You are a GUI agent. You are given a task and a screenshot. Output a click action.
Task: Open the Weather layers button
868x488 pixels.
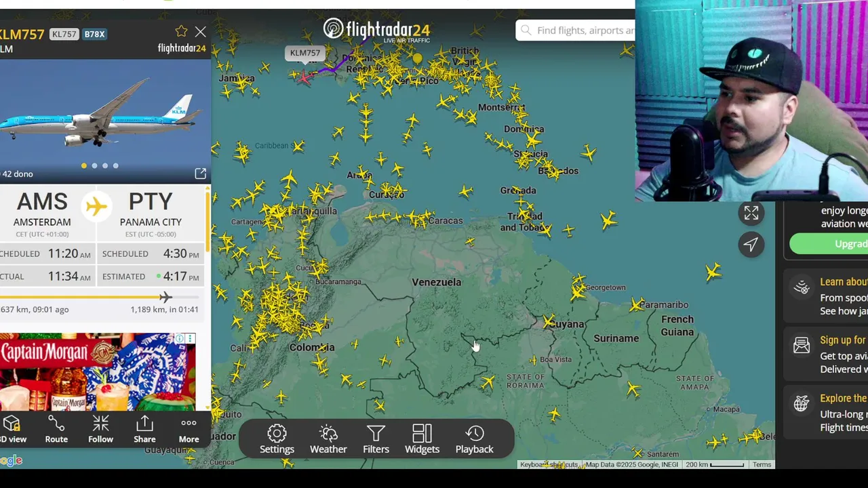328,439
